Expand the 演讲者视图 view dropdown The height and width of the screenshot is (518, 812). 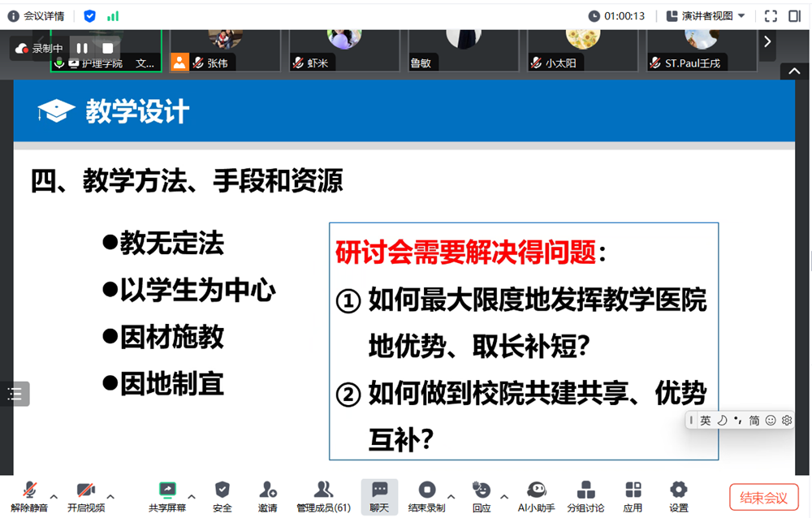tap(705, 15)
